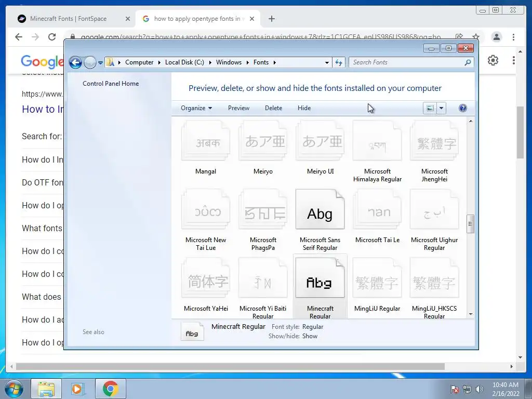
Task: Expand arrow after Local Disk (C:) breadcrumb
Action: click(210, 62)
